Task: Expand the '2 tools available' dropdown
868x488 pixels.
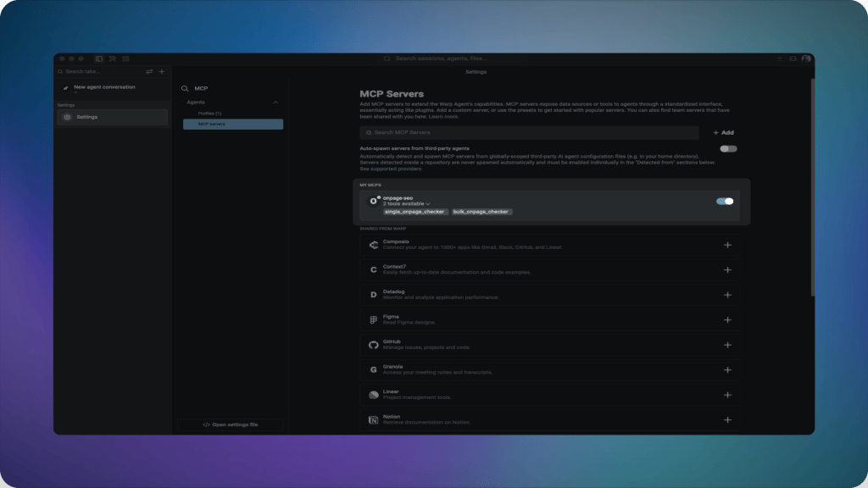Action: tap(406, 204)
